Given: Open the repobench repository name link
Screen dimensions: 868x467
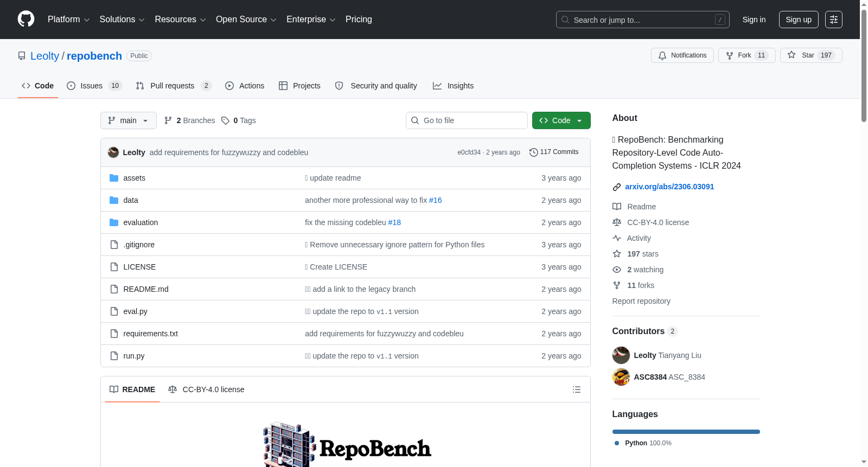Looking at the screenshot, I should 94,56.
